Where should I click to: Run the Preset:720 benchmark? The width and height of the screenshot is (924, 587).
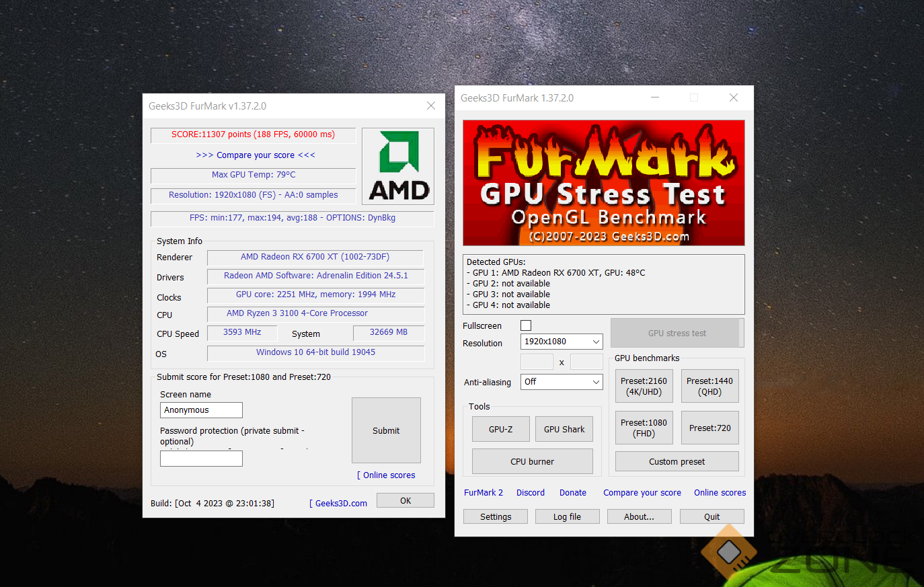pos(710,428)
